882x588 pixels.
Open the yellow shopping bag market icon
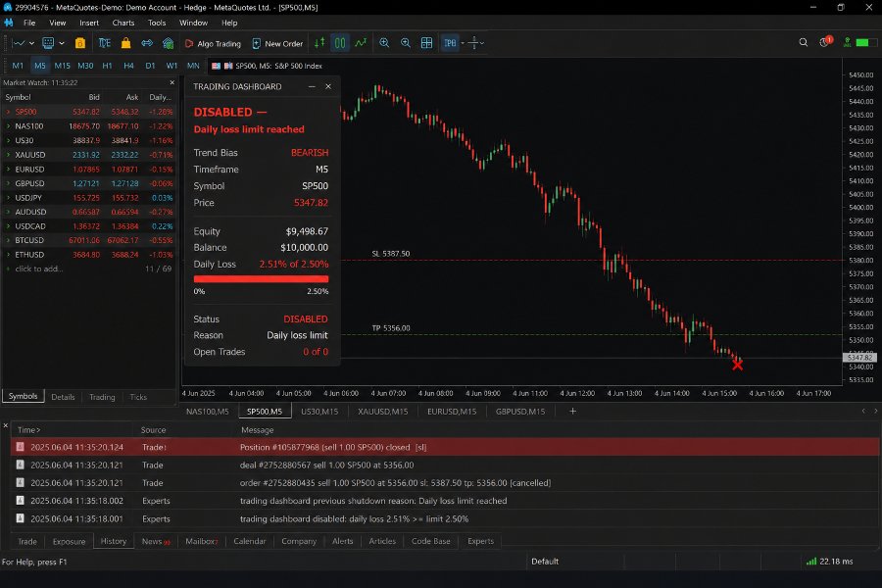(125, 43)
